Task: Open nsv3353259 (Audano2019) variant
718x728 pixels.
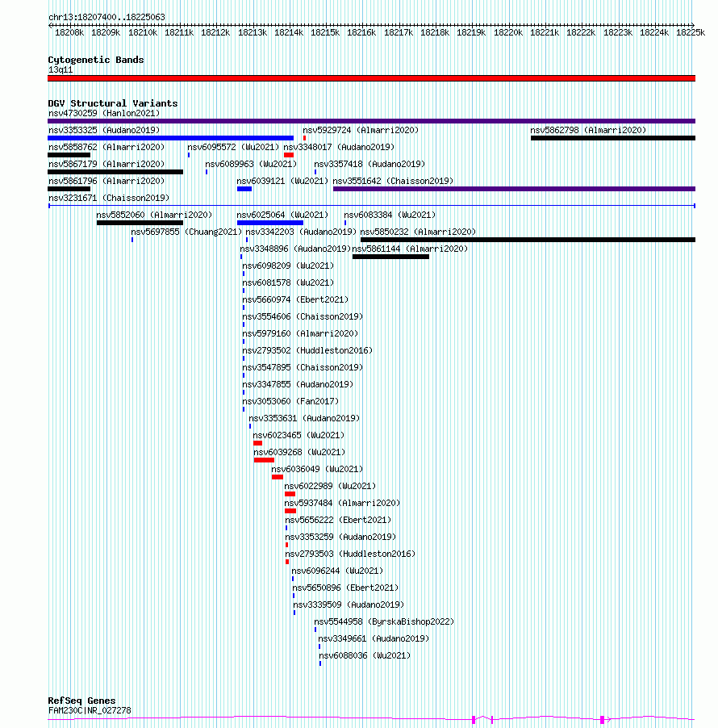Action: (340, 538)
